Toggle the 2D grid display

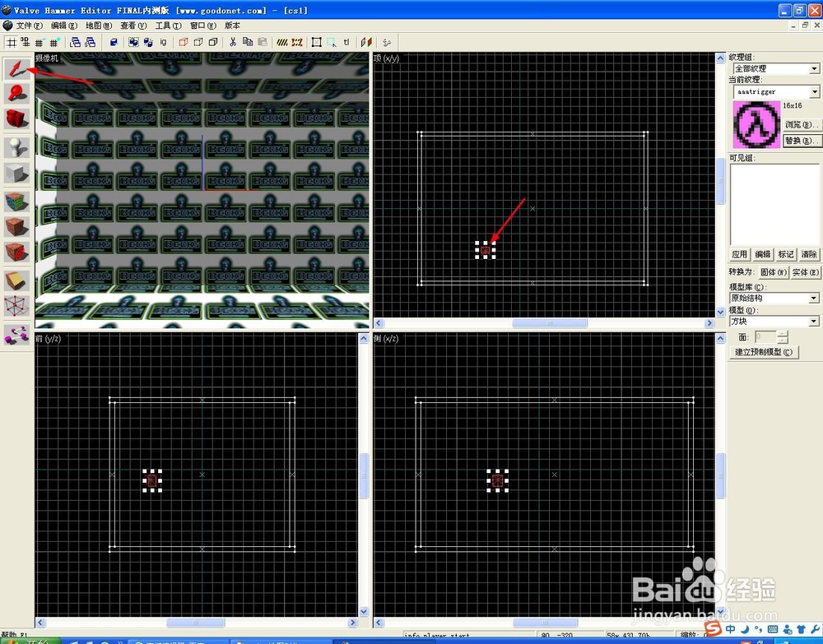point(12,43)
